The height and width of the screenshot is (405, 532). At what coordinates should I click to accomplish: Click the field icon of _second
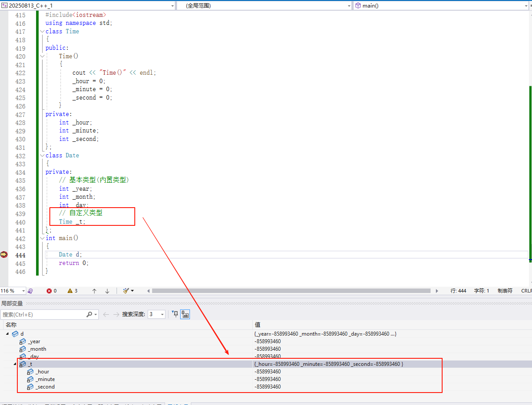pyautogui.click(x=30, y=387)
